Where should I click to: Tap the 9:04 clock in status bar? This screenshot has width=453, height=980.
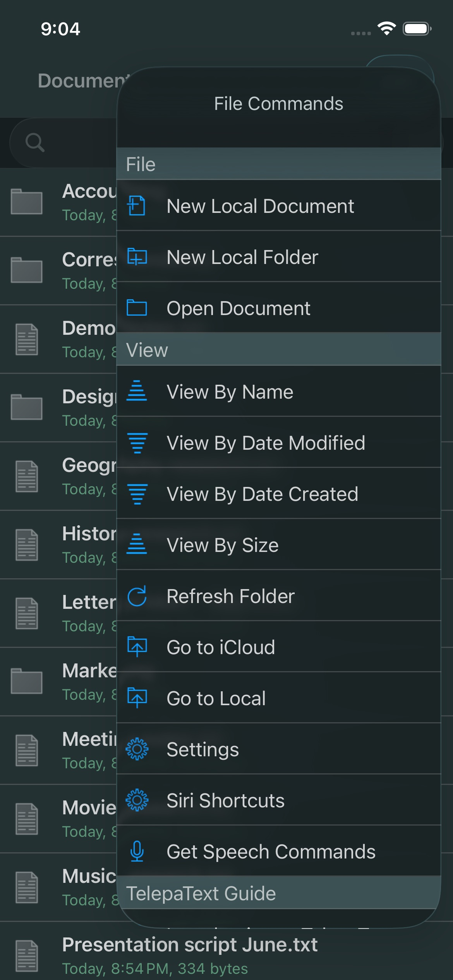[60, 29]
